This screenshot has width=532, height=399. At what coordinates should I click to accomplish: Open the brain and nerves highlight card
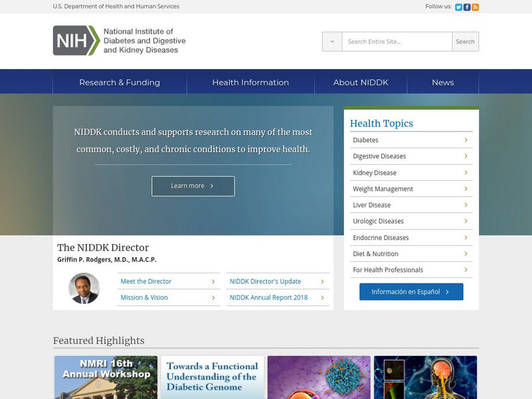click(426, 377)
